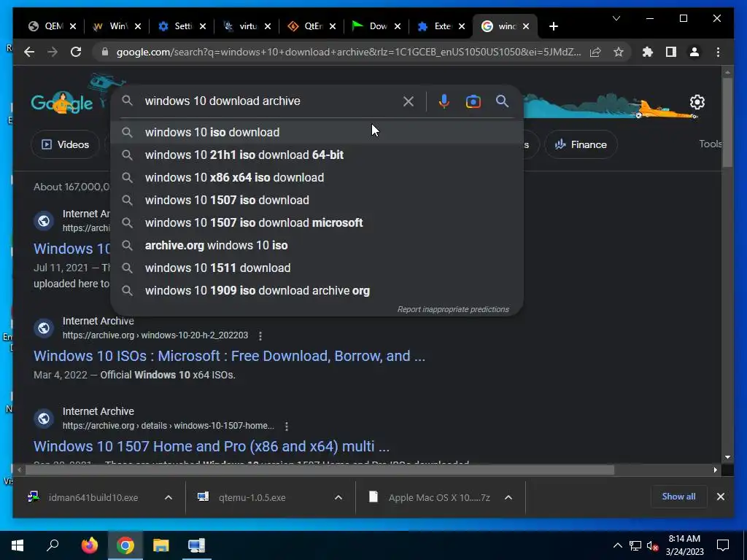Image resolution: width=747 pixels, height=560 pixels.
Task: Choose the windows 10 1507 iso download suggestion
Action: (317, 200)
